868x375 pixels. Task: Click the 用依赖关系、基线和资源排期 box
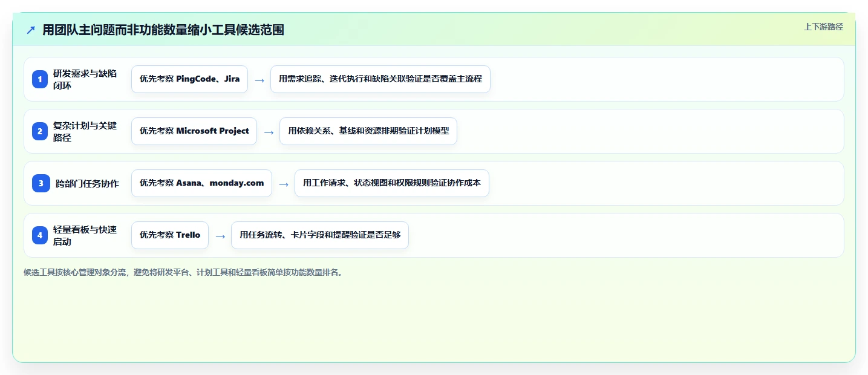coord(368,131)
